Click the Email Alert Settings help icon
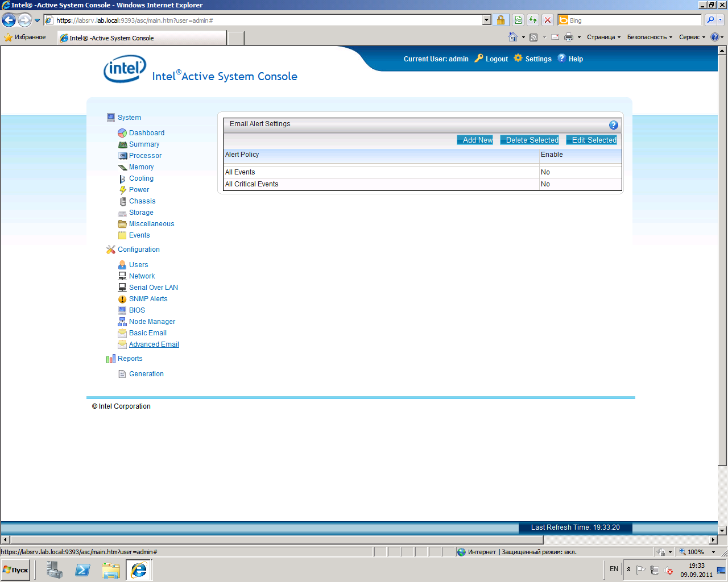 (x=613, y=125)
